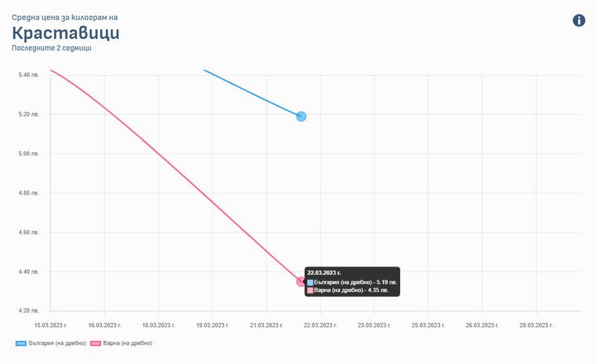Click the tooltip date header 22.03.2023 г.

click(x=324, y=273)
